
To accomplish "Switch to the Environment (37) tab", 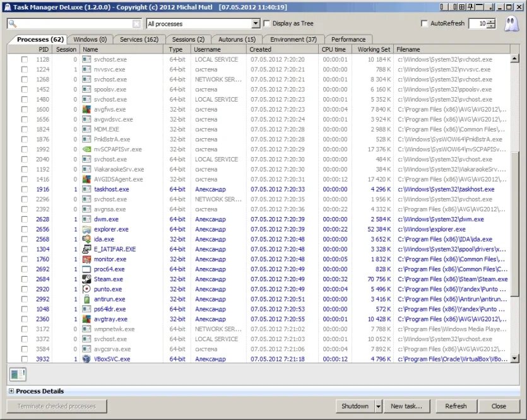I will pos(293,39).
